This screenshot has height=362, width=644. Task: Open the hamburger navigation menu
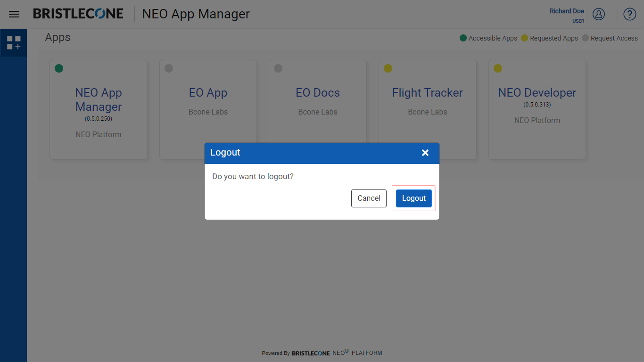(14, 14)
